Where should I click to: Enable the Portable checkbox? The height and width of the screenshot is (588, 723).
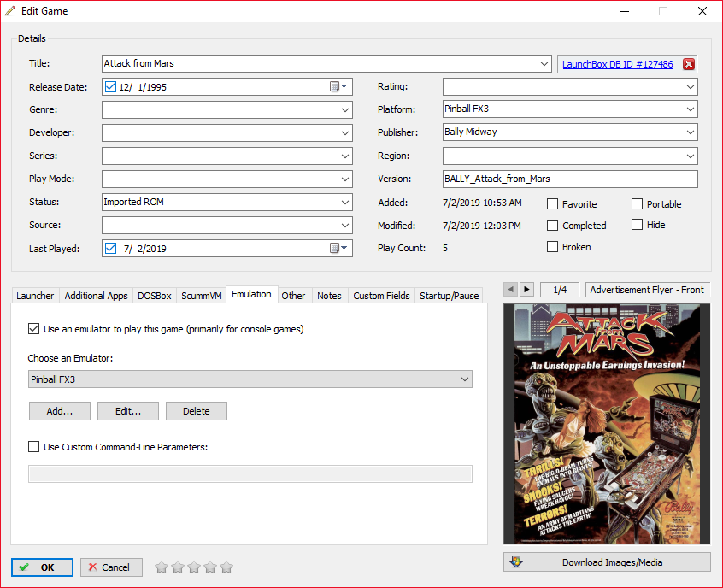637,204
